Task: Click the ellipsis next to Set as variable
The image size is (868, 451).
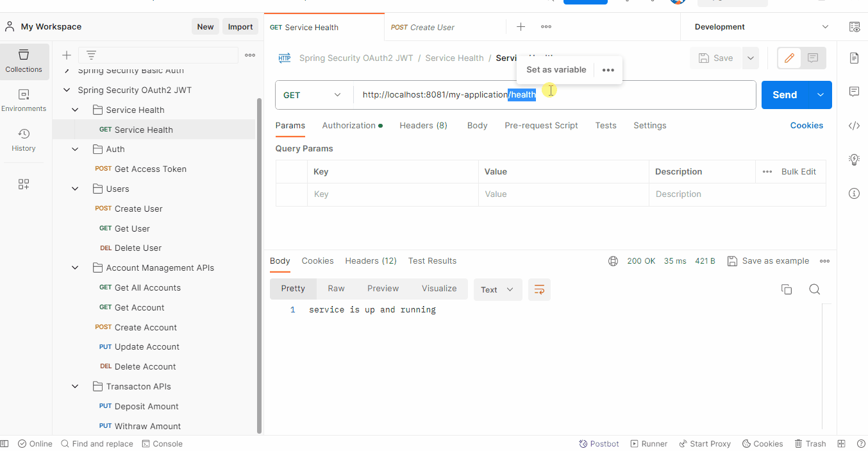Action: 608,70
